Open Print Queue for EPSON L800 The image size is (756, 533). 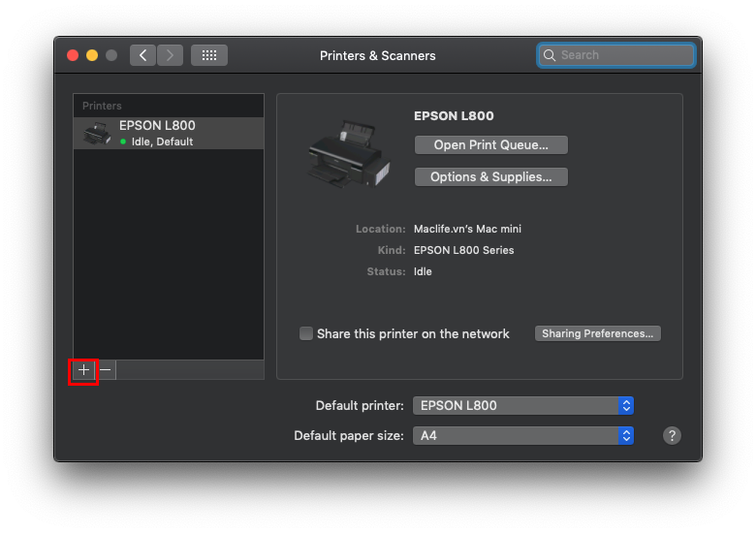pos(490,145)
